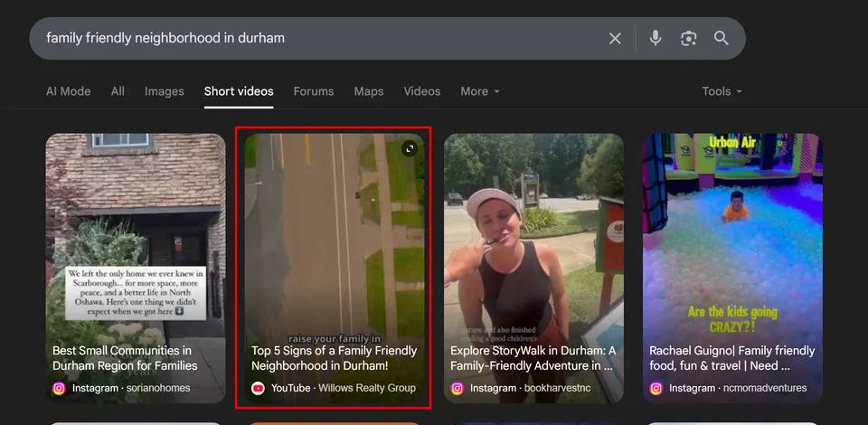Click the 'YouTube · Willows Realty Group' source text
This screenshot has height=425, width=868.
coord(344,389)
